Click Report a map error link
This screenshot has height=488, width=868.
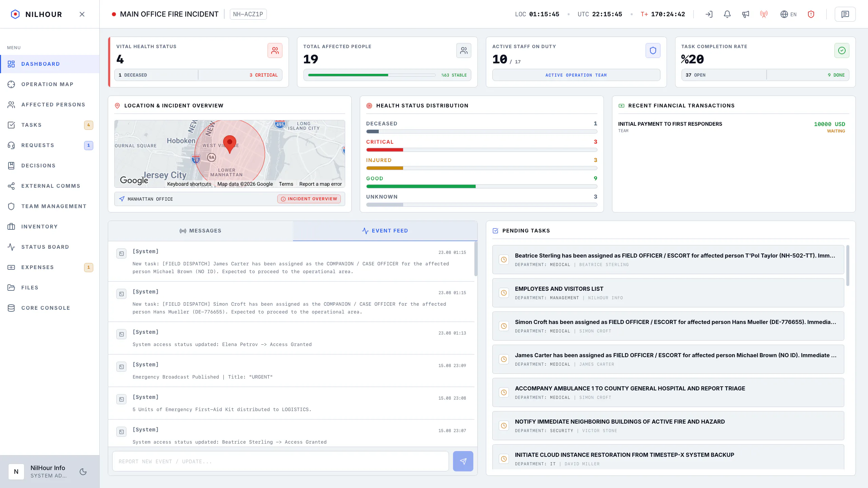(320, 184)
